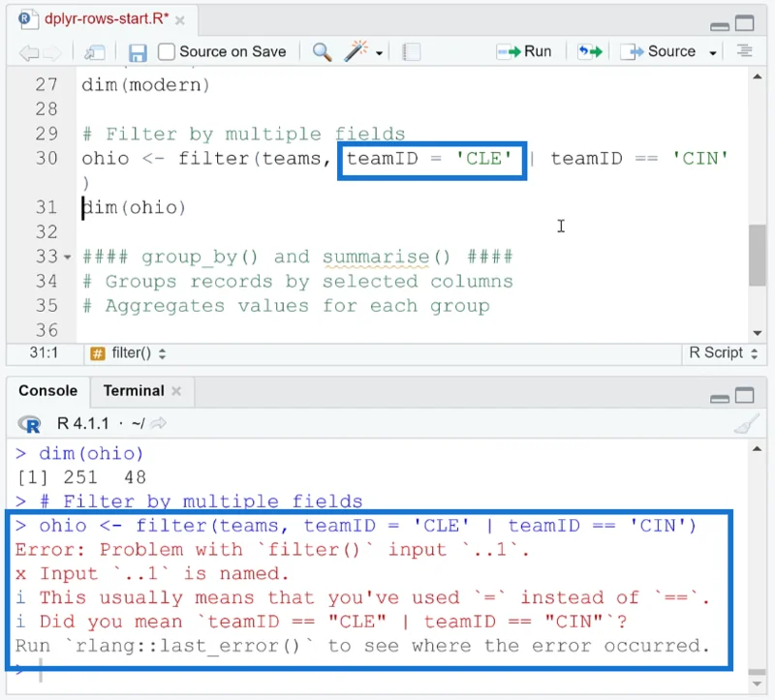Open the R Script file type dropdown
The width and height of the screenshot is (775, 700).
pyautogui.click(x=724, y=352)
